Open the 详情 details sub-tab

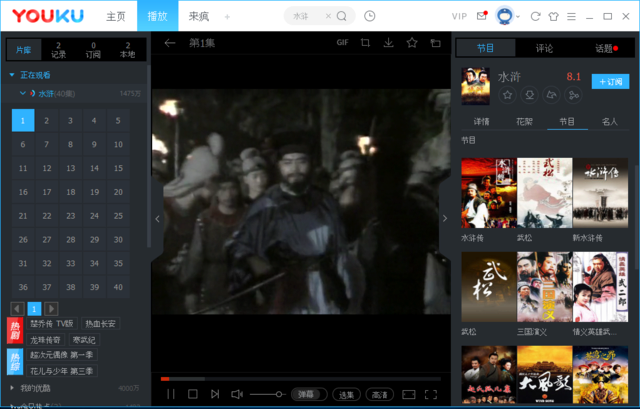coord(482,121)
